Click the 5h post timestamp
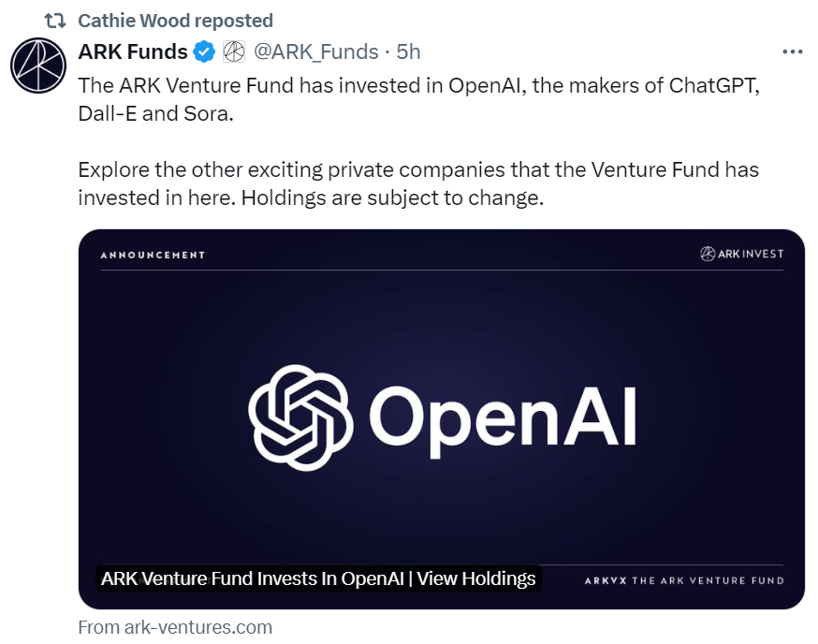Image resolution: width=818 pixels, height=644 pixels. 409,51
